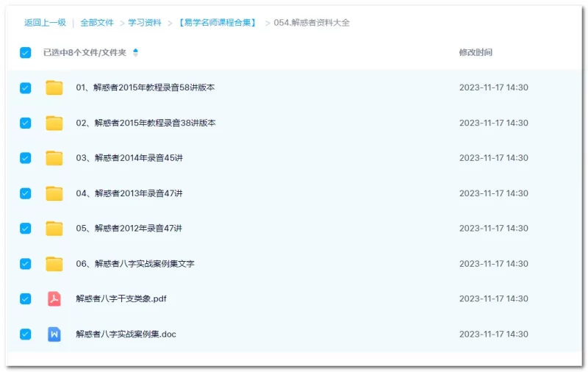Click the PDF icon for 解惑者八字干支类象.pdf
This screenshot has width=588, height=372.
[54, 299]
